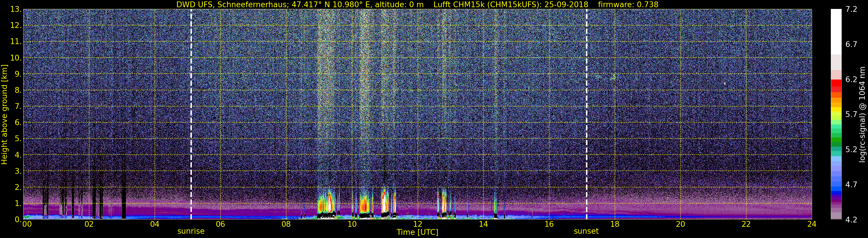Click the height-axis tick label '6.'
This screenshot has height=238, width=868.
point(18,123)
